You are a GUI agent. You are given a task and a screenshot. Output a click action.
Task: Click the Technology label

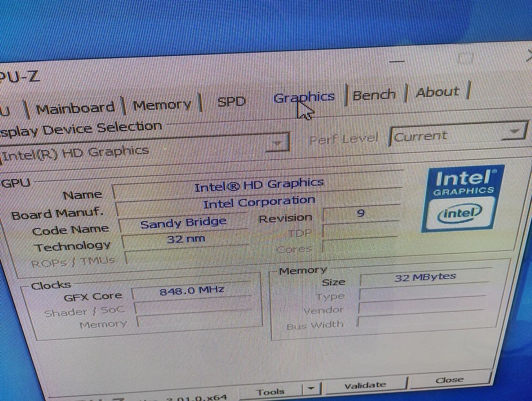point(73,246)
